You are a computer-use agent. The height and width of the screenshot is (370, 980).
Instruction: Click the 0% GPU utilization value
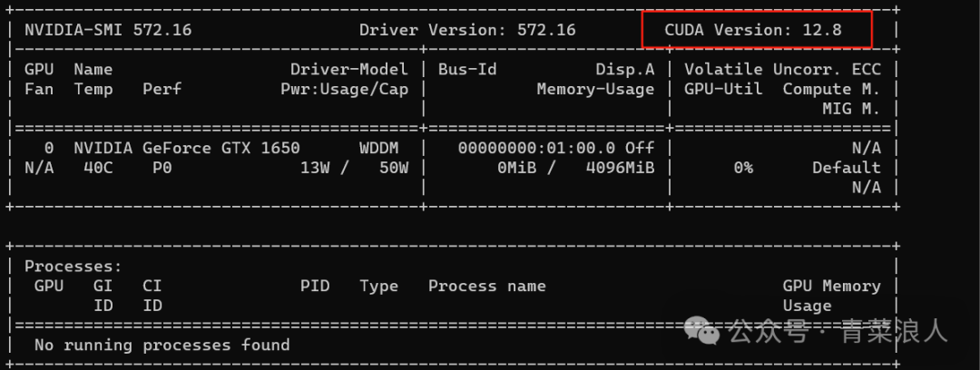(743, 168)
